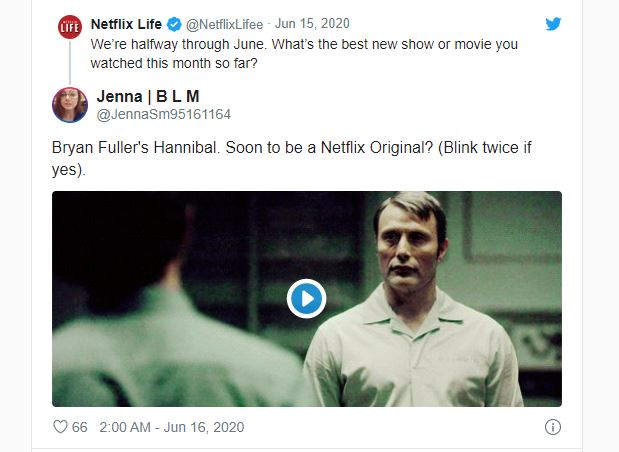Click Jenna's profile picture
Image resolution: width=619 pixels, height=452 pixels.
tap(70, 105)
